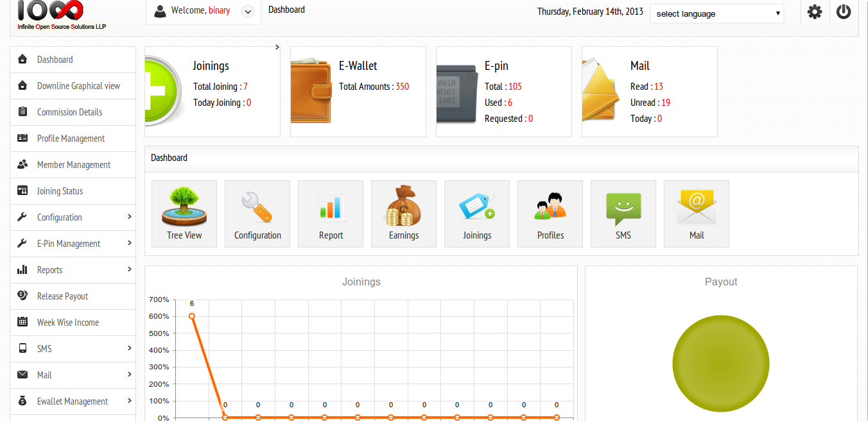Click Total Joining value 7
Viewport: 868px width, 422px height.
tap(245, 87)
